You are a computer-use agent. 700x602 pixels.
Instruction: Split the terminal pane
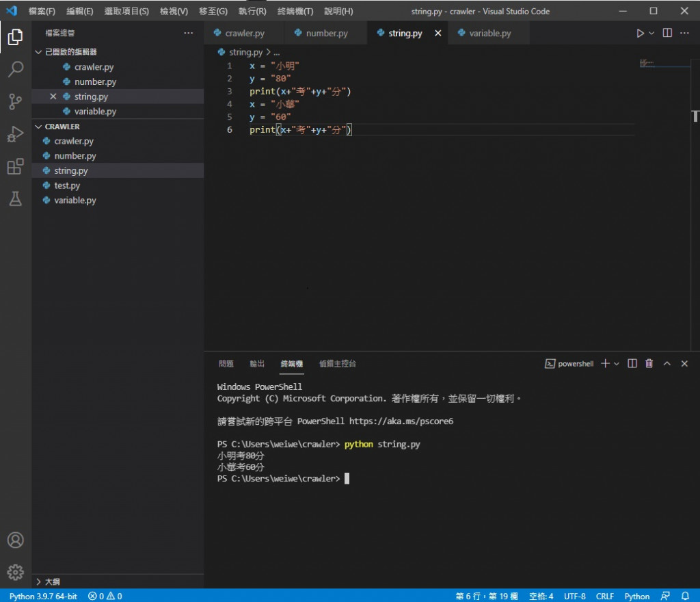pyautogui.click(x=632, y=363)
